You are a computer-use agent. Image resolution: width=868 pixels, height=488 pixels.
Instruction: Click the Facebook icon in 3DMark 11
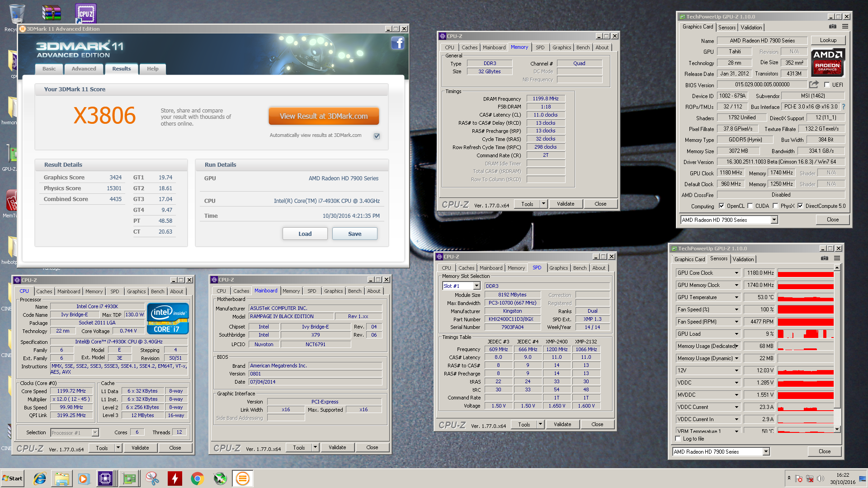pyautogui.click(x=398, y=43)
